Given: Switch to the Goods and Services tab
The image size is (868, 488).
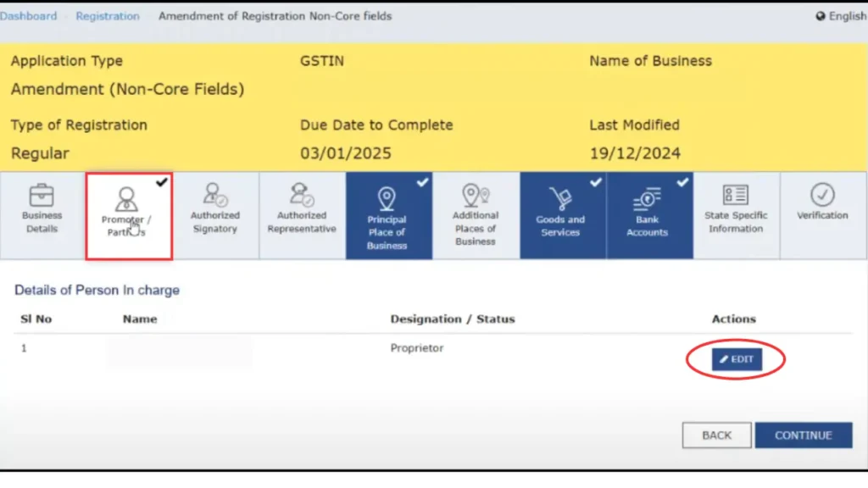Looking at the screenshot, I should pos(560,226).
